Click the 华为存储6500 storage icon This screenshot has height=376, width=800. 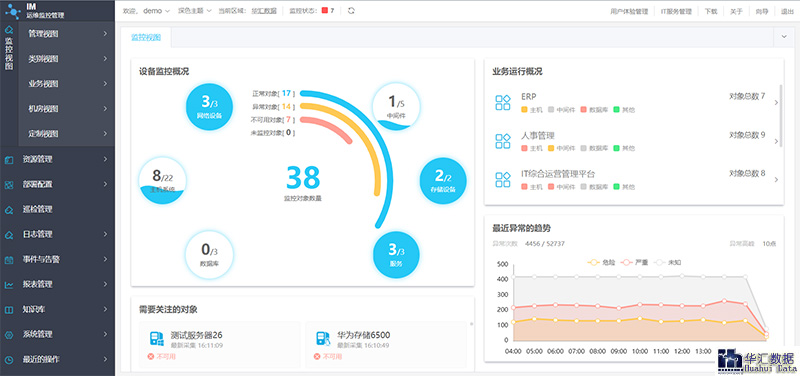point(323,339)
